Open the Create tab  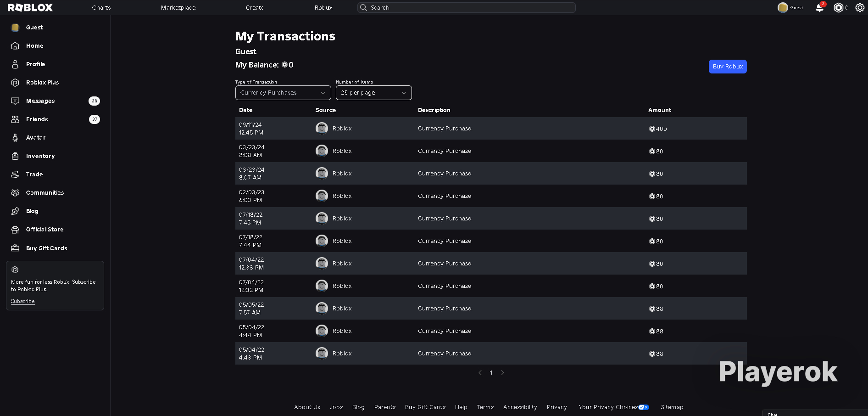(255, 8)
